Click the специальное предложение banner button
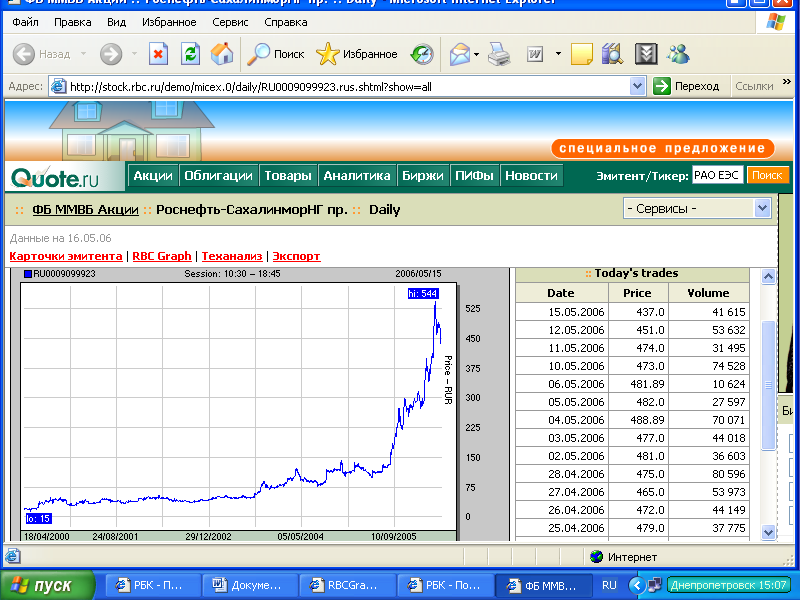The height and width of the screenshot is (600, 800). point(662,148)
